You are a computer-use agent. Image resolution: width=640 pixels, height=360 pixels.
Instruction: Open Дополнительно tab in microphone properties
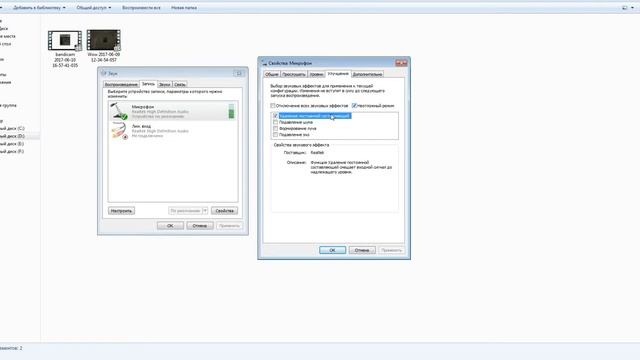(x=367, y=74)
